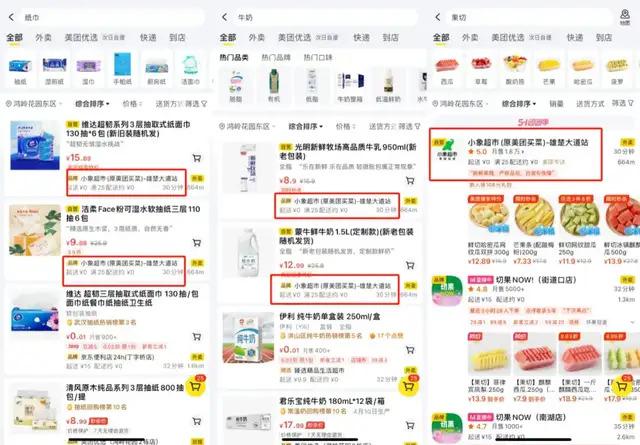Screen dimensions: 640x445
Task: Open 综合排序 sort menu on the 牛奶 screen
Action: (x=306, y=127)
